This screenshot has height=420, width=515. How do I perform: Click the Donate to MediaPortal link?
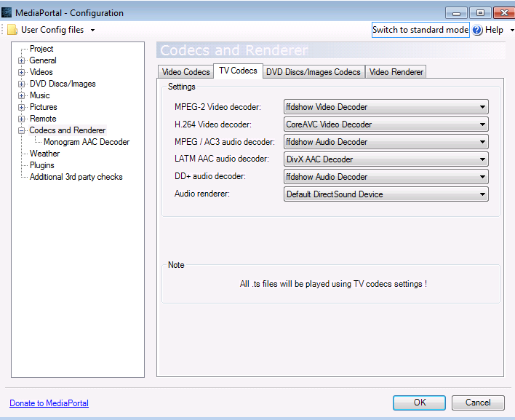(49, 403)
